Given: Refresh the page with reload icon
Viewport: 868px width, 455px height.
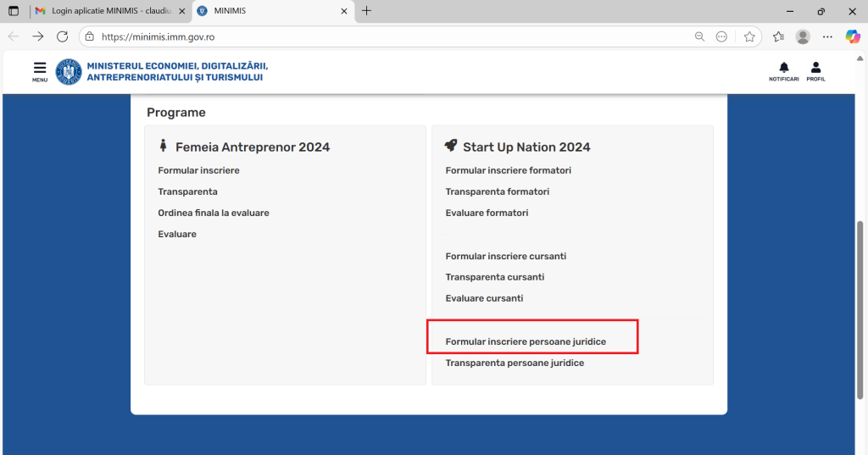Looking at the screenshot, I should [x=62, y=36].
